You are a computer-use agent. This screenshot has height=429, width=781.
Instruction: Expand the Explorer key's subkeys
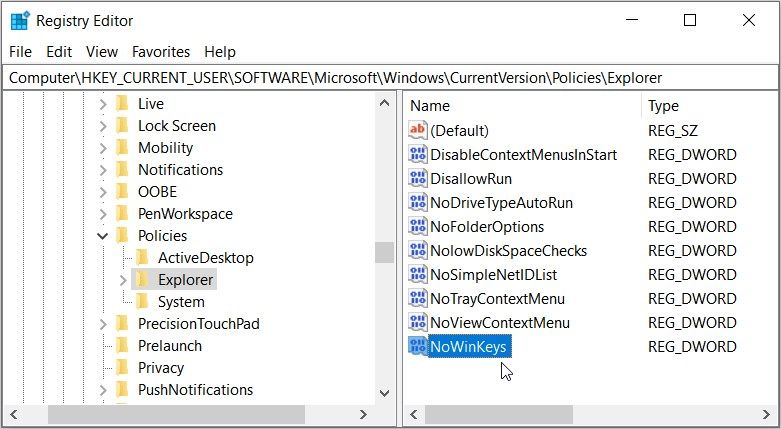(122, 280)
